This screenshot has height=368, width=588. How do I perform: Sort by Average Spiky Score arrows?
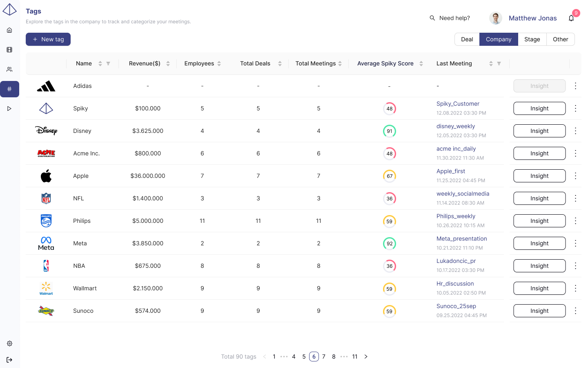421,63
